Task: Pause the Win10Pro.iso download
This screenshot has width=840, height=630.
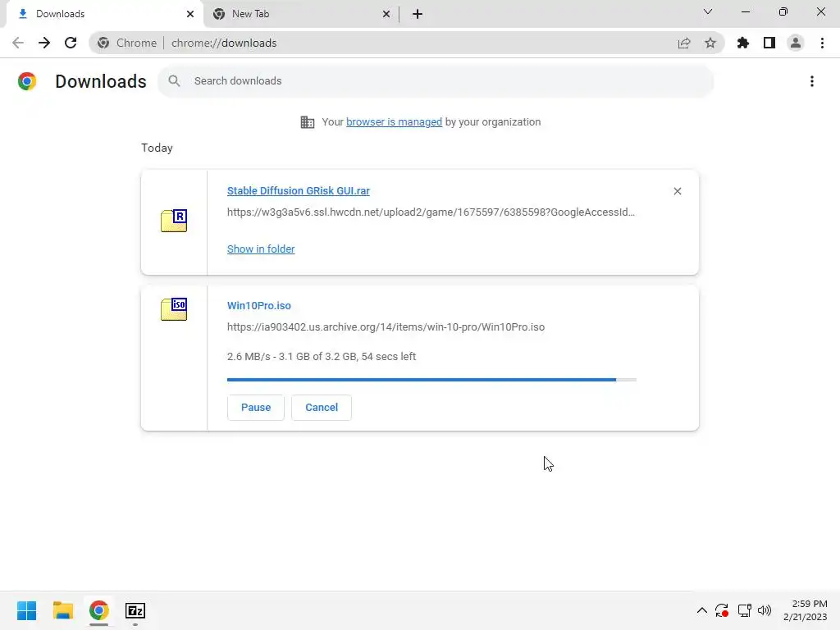Action: tap(256, 408)
